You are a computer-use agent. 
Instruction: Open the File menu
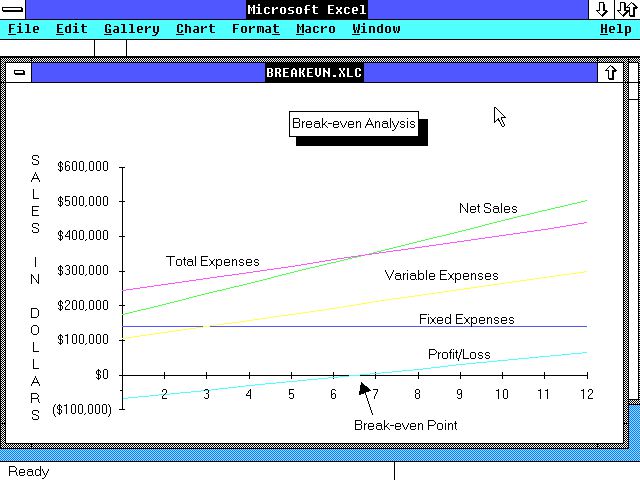tap(24, 29)
